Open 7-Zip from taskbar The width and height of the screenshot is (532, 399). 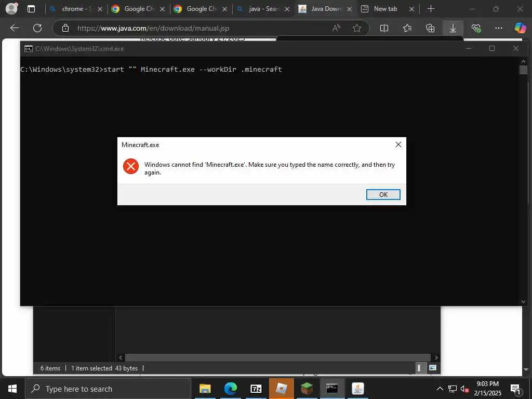click(256, 389)
